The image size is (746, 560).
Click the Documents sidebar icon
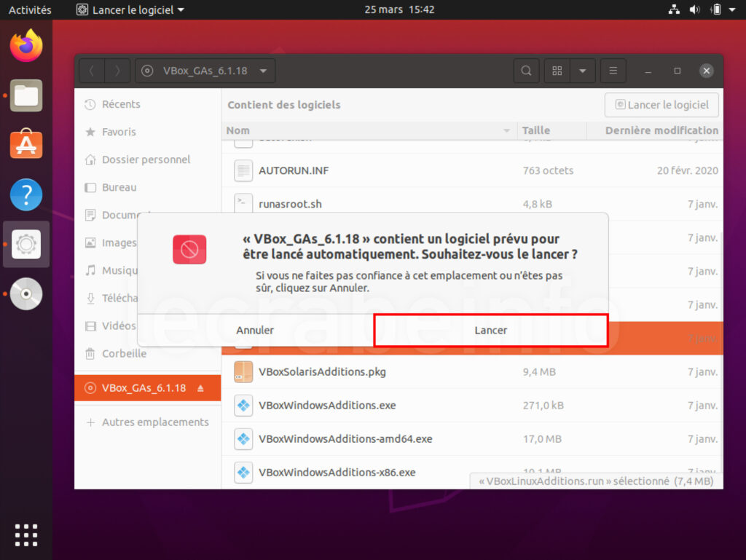click(x=90, y=215)
